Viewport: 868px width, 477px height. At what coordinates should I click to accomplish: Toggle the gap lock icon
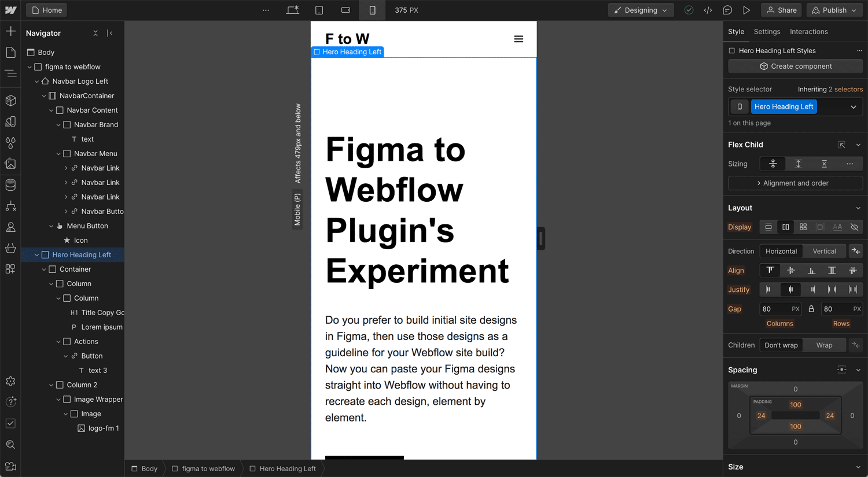811,309
